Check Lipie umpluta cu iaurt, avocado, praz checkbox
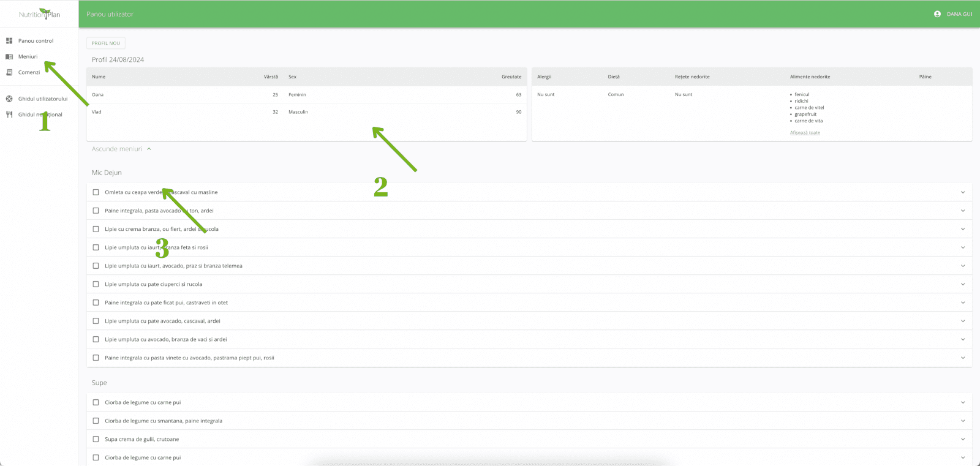This screenshot has height=466, width=980. coord(96,266)
